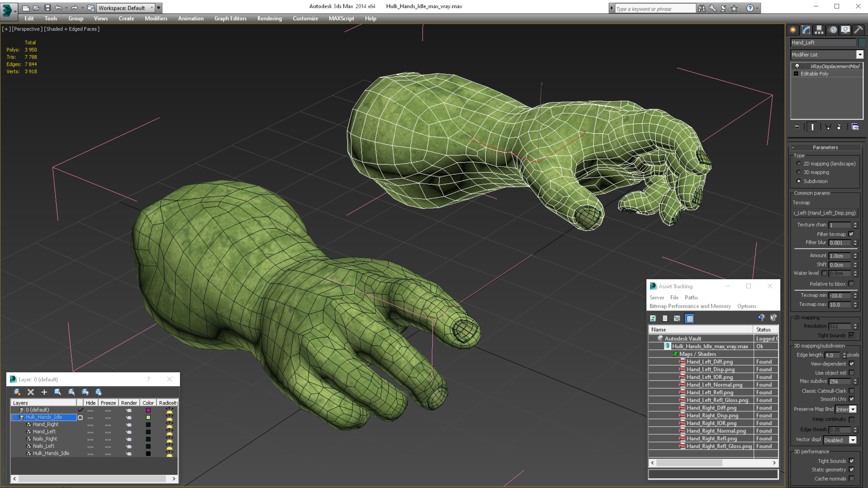Click the Undo arrow icon

point(58,8)
